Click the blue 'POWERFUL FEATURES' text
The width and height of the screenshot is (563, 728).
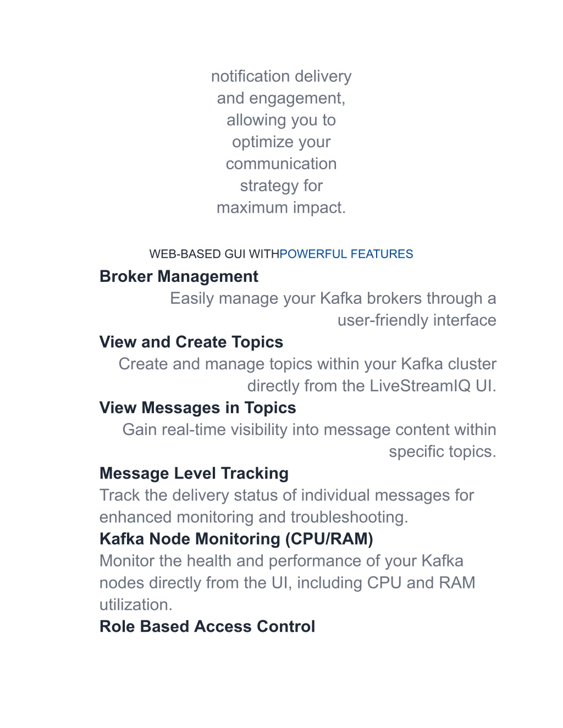tap(346, 254)
